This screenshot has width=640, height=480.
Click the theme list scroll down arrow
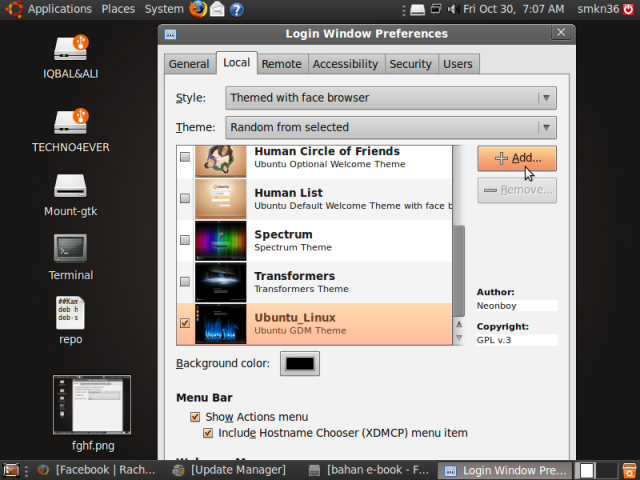tap(459, 338)
